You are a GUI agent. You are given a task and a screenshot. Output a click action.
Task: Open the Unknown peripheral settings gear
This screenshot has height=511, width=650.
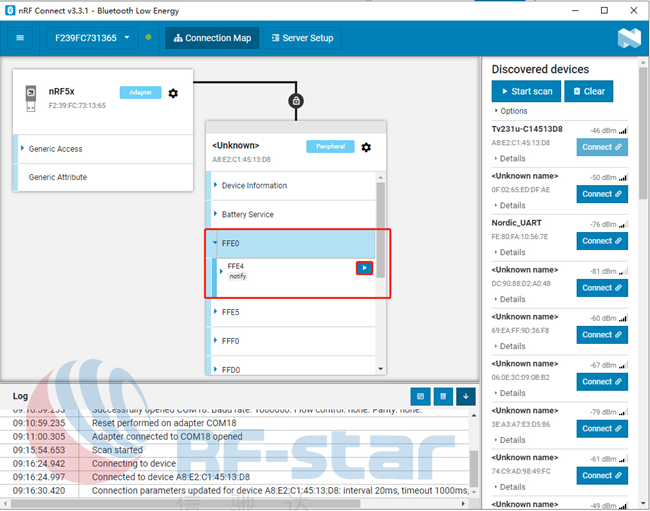[x=366, y=147]
